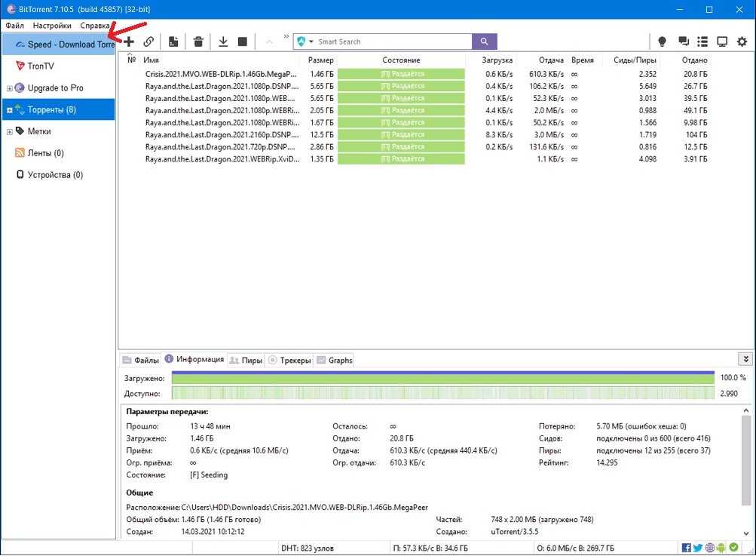
Task: Open search provider shield dropdown
Action: pyautogui.click(x=305, y=41)
